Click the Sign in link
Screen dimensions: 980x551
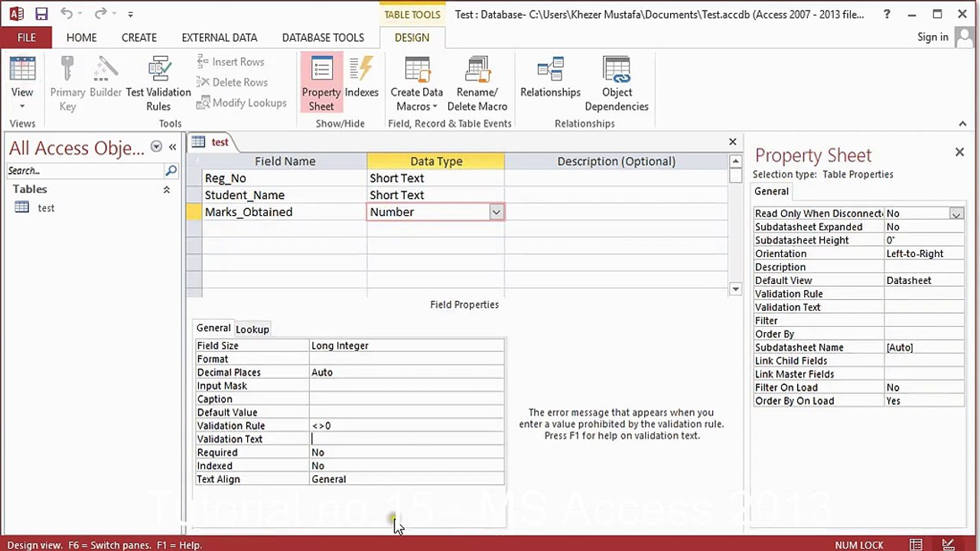(x=933, y=37)
